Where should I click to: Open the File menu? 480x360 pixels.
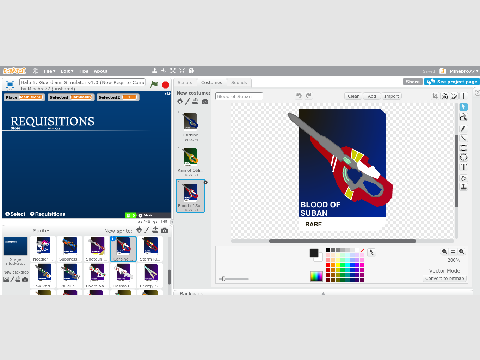pos(49,71)
